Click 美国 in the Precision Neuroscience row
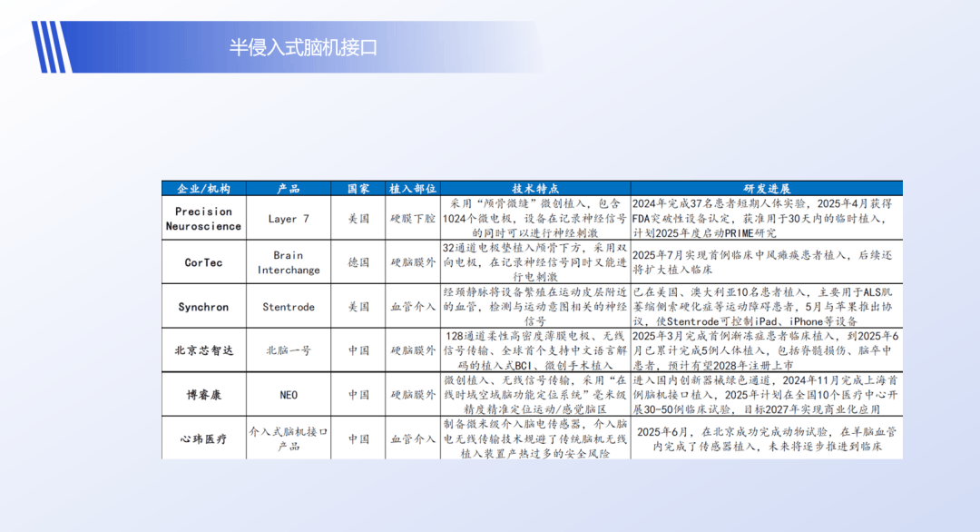The image size is (980, 532). (x=358, y=218)
